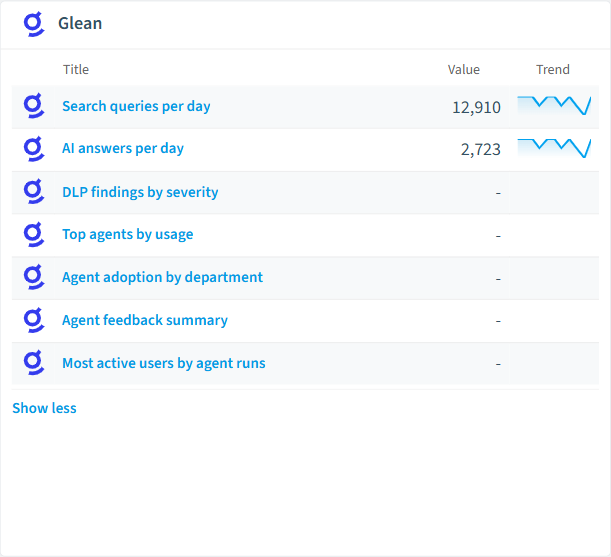This screenshot has width=611, height=557.
Task: Open Most active users by agent runs
Action: coord(164,363)
